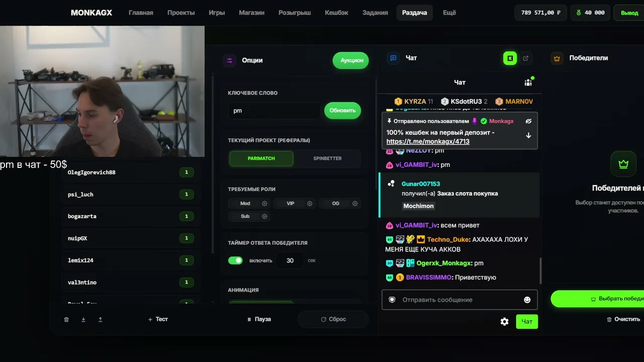Click BRAVISSIMMO username in chat
The image size is (644, 362).
(x=429, y=278)
